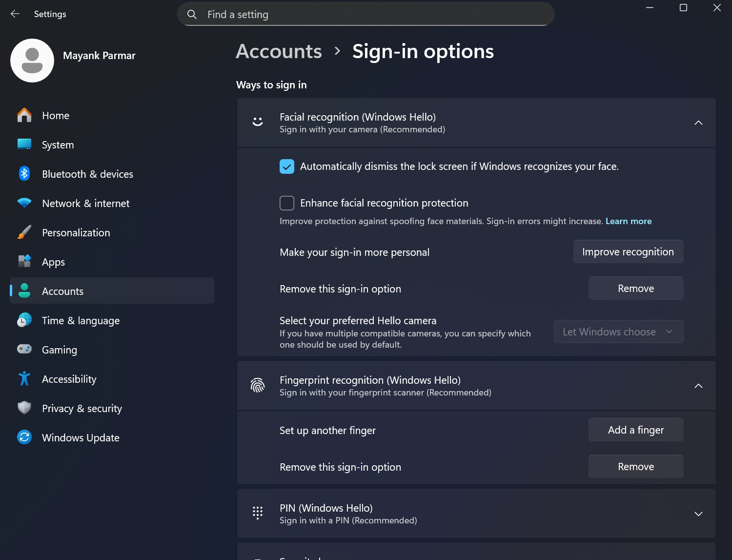Click the Apps icon in sidebar
The width and height of the screenshot is (732, 560).
coord(24,262)
